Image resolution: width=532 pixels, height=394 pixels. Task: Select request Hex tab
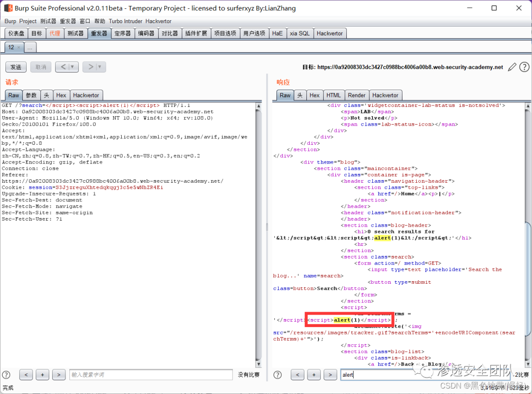[x=61, y=96]
